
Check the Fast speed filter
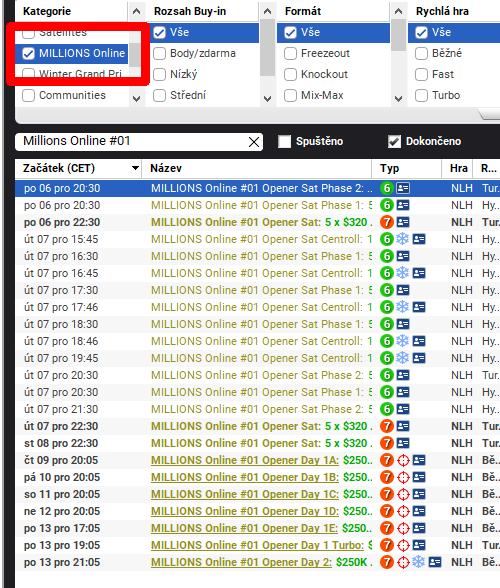click(421, 75)
